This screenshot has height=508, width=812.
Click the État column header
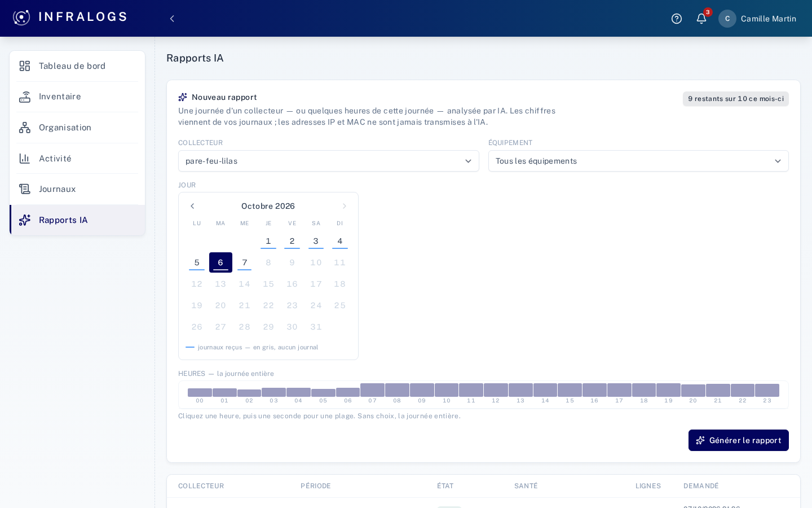click(445, 486)
